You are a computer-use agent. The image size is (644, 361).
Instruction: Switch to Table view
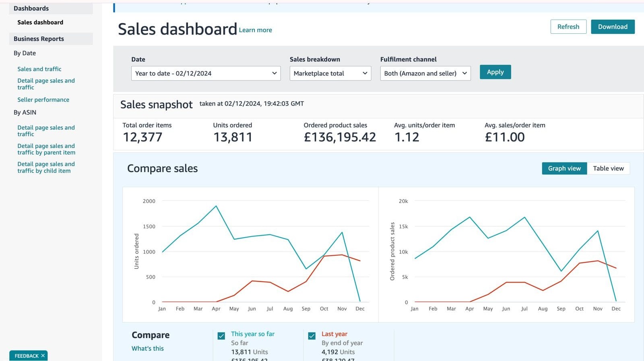click(x=608, y=168)
